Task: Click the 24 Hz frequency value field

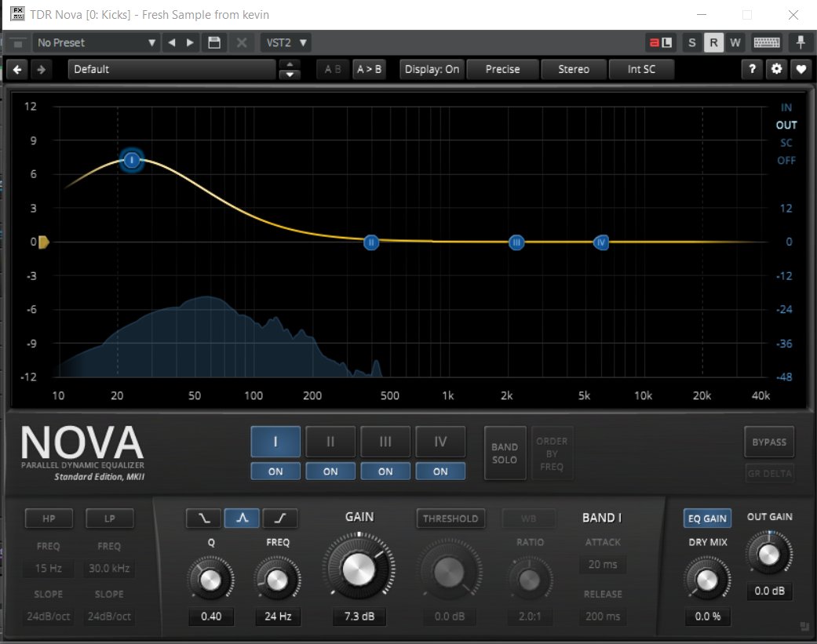Action: pos(278,617)
